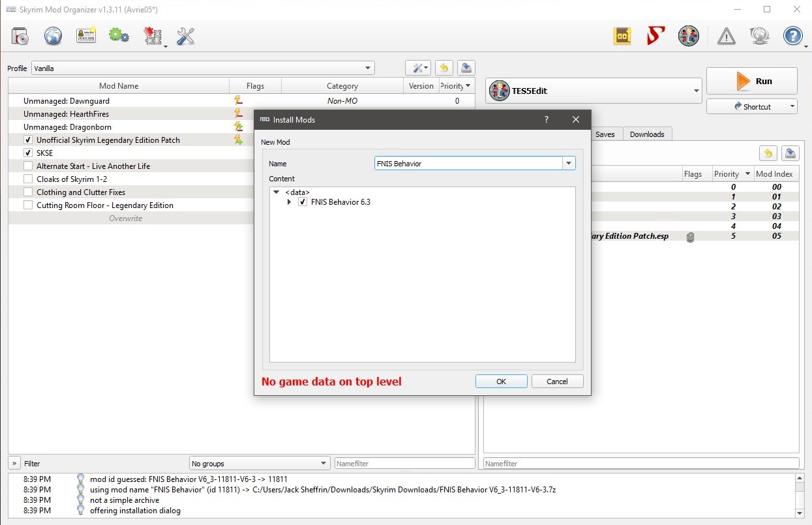This screenshot has width=812, height=525.
Task: Enable Cloaks of Skyrim 1-2 mod
Action: pos(28,179)
